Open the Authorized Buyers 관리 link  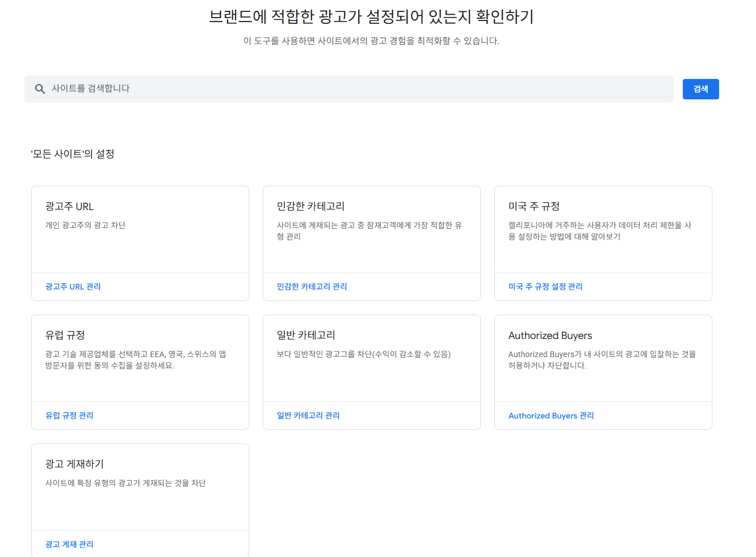(551, 415)
